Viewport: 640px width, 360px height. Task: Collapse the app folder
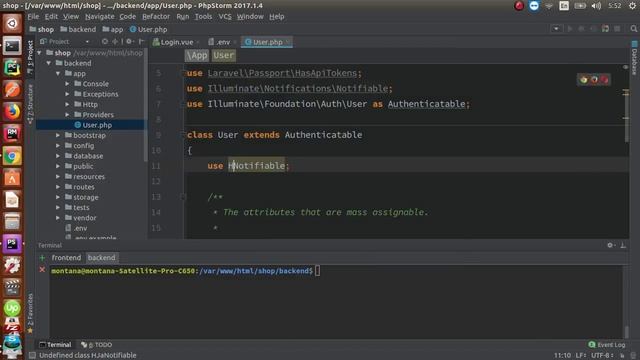[x=58, y=73]
